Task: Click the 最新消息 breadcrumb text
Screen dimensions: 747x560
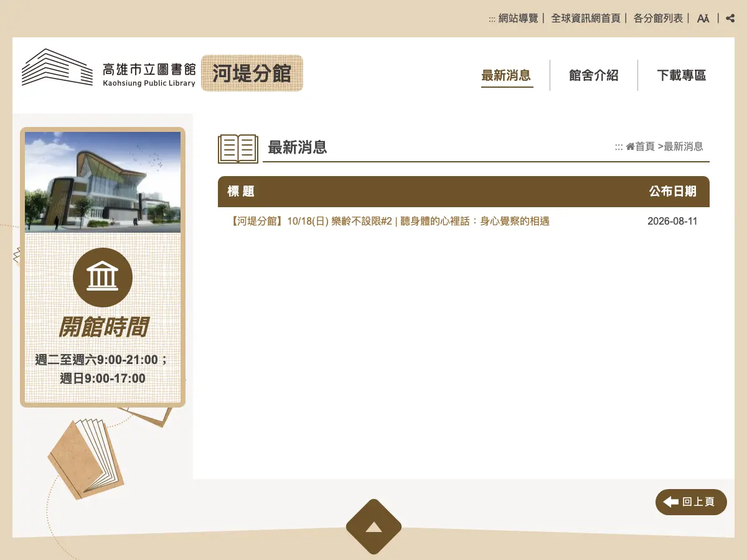Action: click(684, 147)
